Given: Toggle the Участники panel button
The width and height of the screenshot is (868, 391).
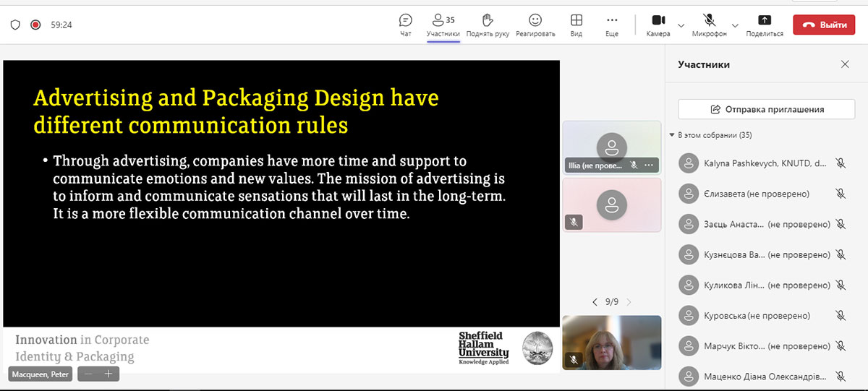Looking at the screenshot, I should click(443, 25).
